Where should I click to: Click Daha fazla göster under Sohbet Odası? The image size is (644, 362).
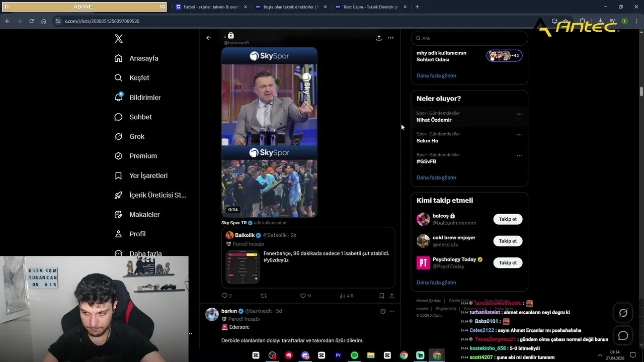click(436, 75)
